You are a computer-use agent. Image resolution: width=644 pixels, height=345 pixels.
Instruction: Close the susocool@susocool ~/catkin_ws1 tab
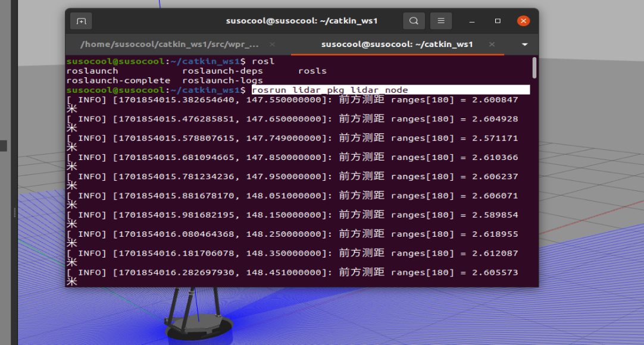492,44
